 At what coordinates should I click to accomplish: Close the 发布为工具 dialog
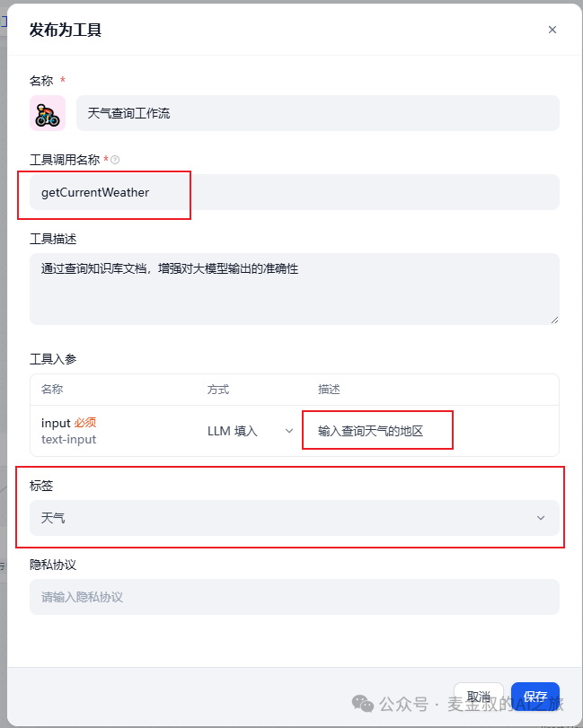pyautogui.click(x=552, y=30)
